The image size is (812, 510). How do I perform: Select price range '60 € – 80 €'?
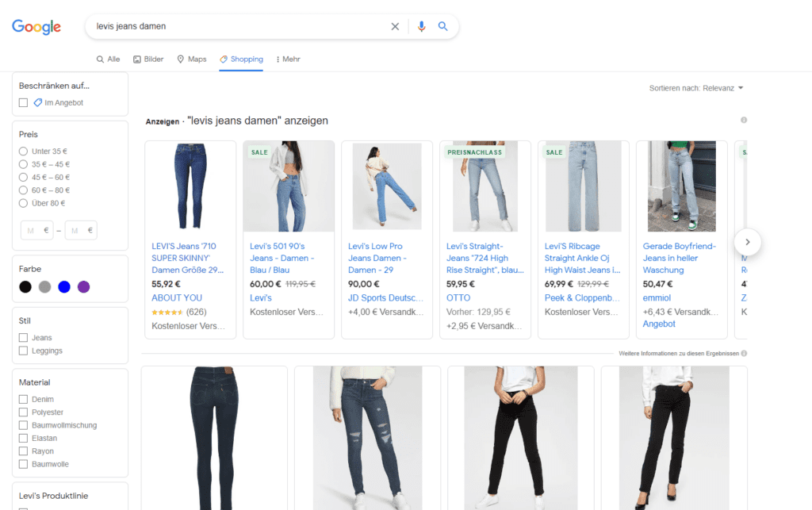tap(23, 190)
